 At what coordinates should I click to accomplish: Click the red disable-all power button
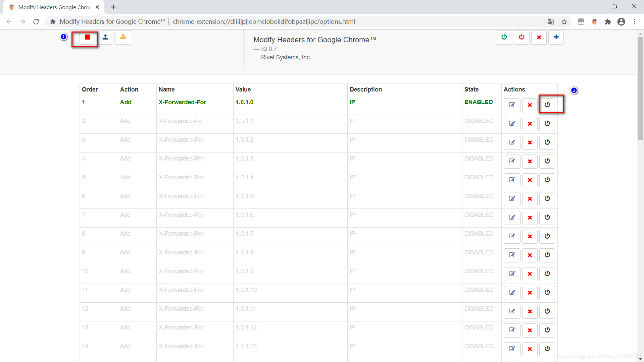coord(522,37)
